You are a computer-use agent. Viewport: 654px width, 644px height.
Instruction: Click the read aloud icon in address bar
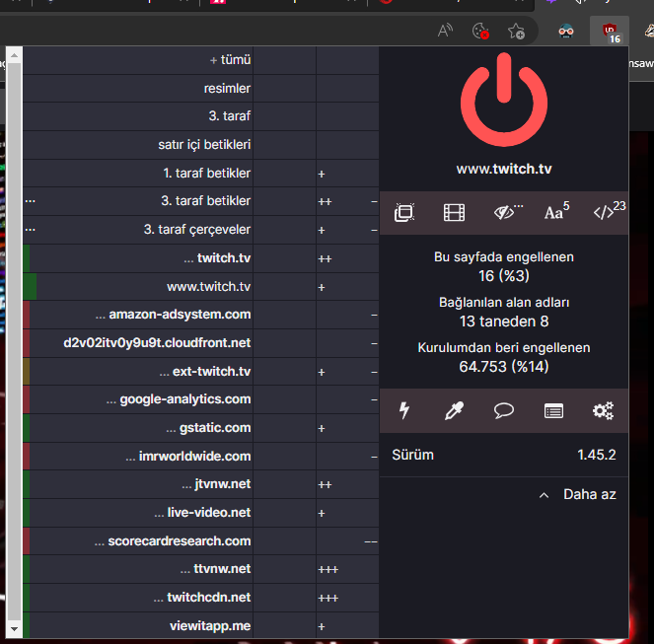point(445,31)
